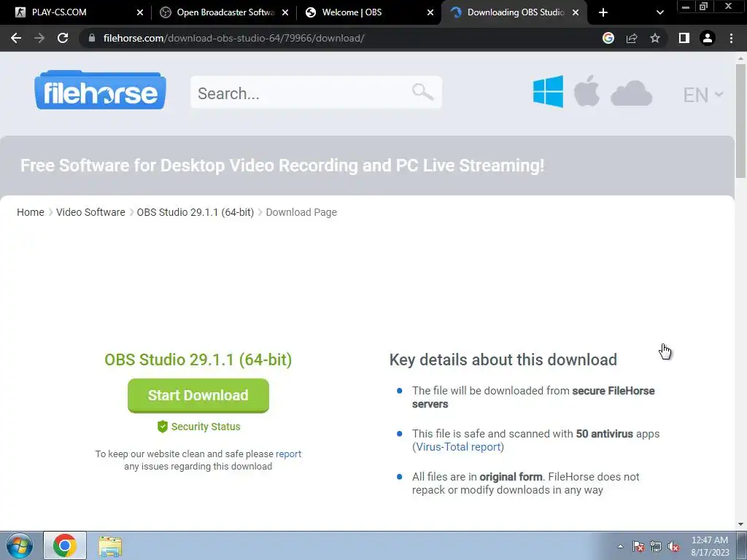Select the Downloading OBS Studio tab
The image size is (747, 560).
[x=514, y=12]
